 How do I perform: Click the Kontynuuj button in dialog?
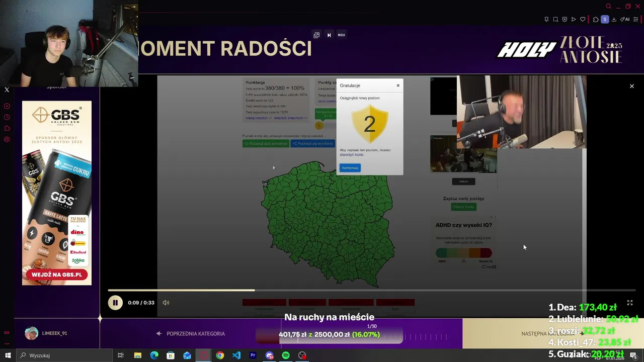(350, 168)
